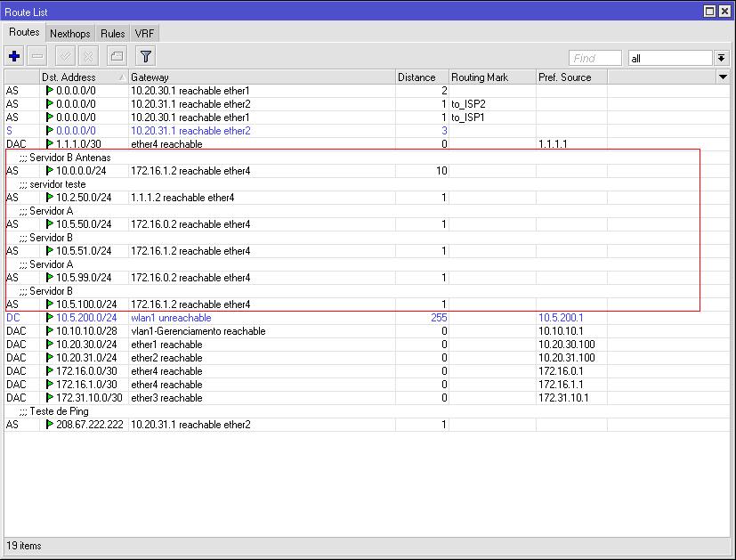
Task: Click gateway 'vlan1-Gerenciamento reachable'
Action: point(198,331)
